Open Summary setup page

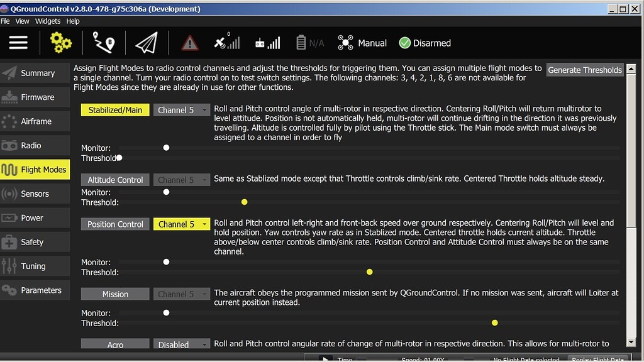point(35,73)
